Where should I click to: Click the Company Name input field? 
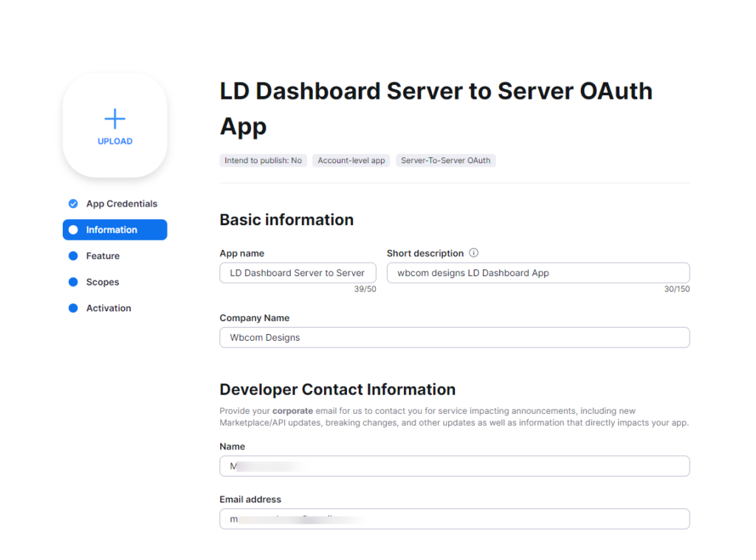click(x=454, y=337)
